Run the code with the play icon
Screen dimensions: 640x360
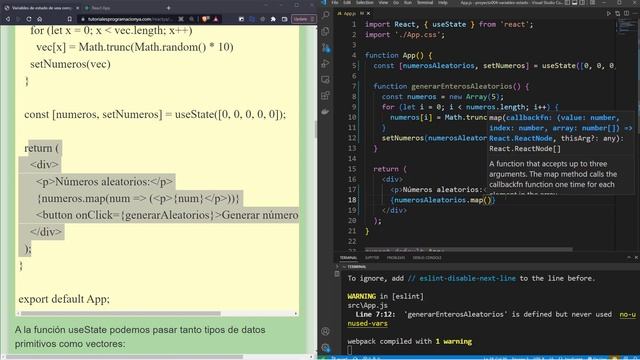tap(609, 13)
